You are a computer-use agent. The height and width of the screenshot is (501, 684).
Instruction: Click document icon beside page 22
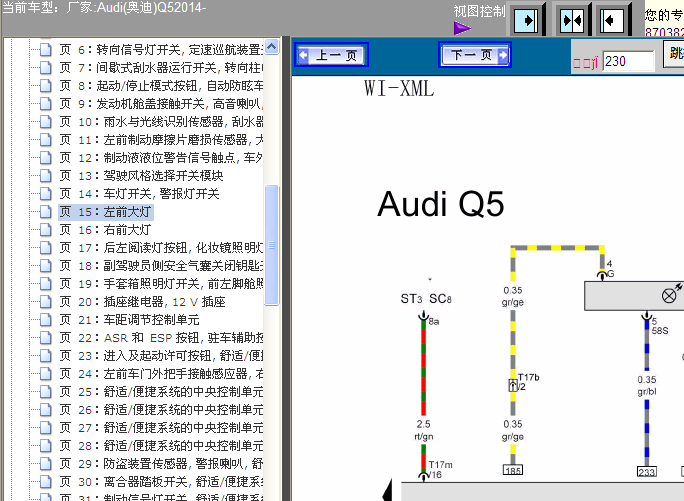pos(46,338)
